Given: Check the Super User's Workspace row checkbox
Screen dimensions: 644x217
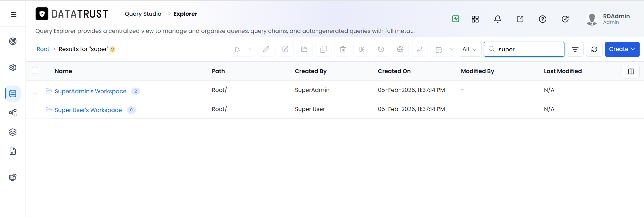Looking at the screenshot, I should 35,109.
